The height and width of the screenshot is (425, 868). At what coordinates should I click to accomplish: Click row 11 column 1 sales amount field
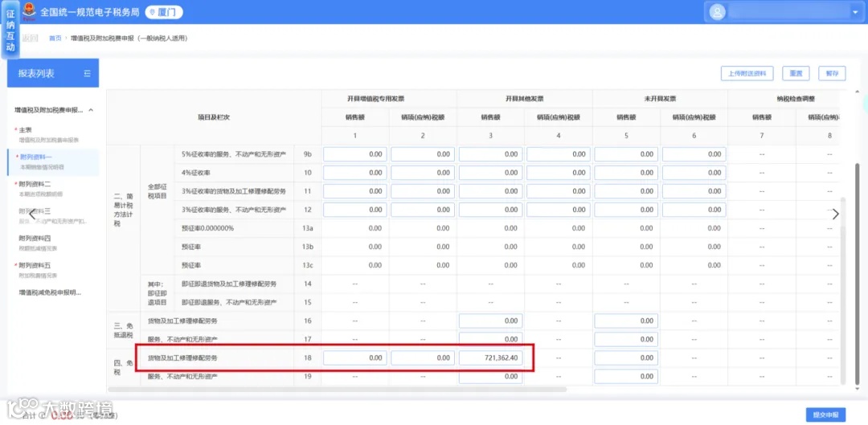coord(354,191)
